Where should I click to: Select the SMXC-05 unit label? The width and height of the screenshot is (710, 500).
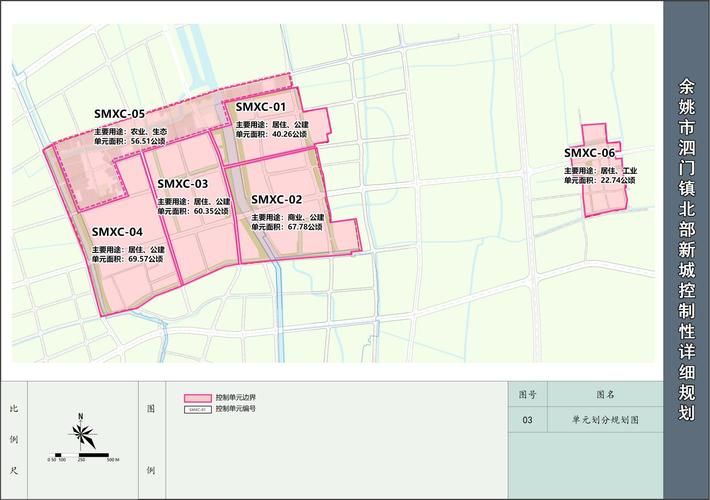click(x=120, y=114)
